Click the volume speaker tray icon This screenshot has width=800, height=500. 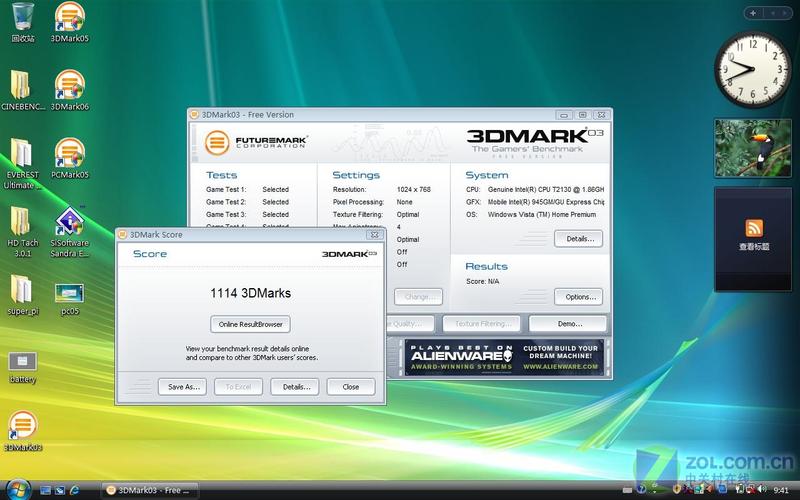[x=761, y=490]
